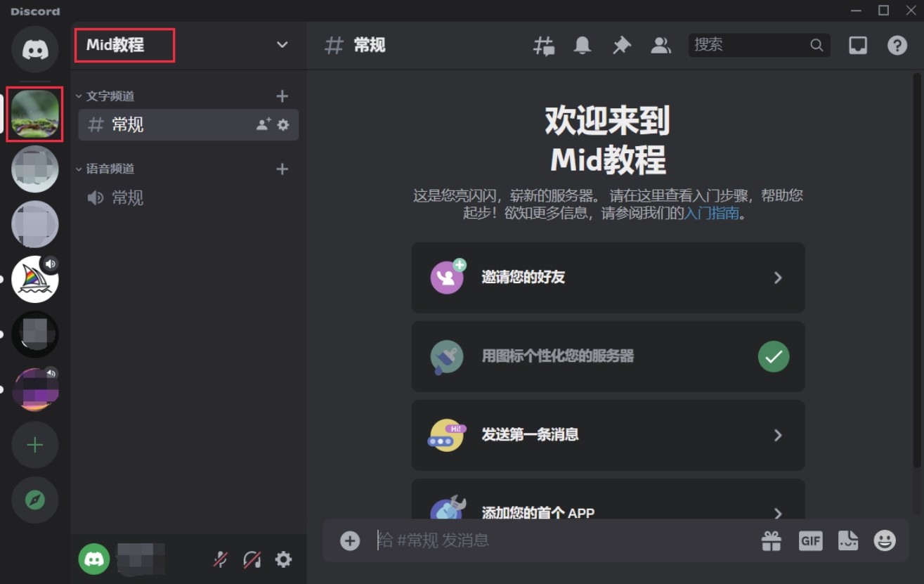
Task: Collapse the 文字频道 category
Action: tap(105, 96)
